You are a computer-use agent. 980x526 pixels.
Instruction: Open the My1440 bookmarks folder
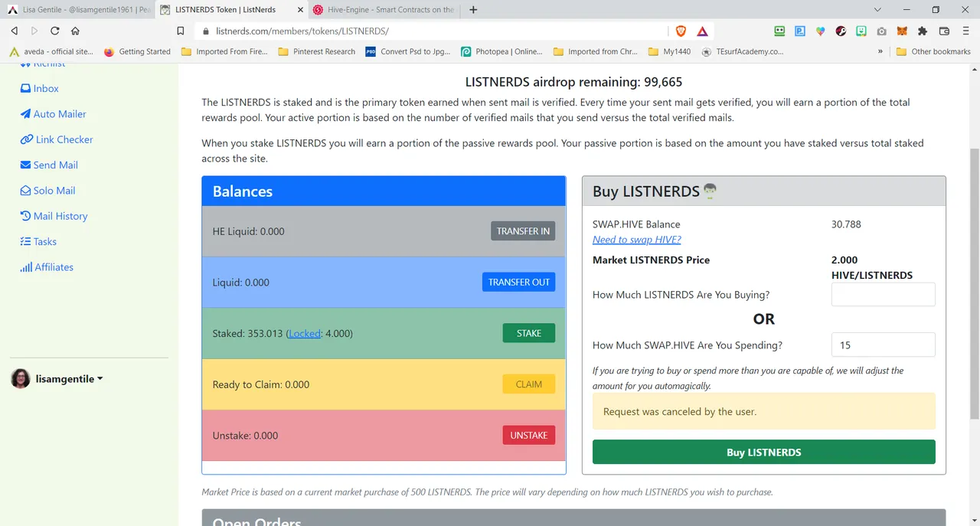point(669,51)
